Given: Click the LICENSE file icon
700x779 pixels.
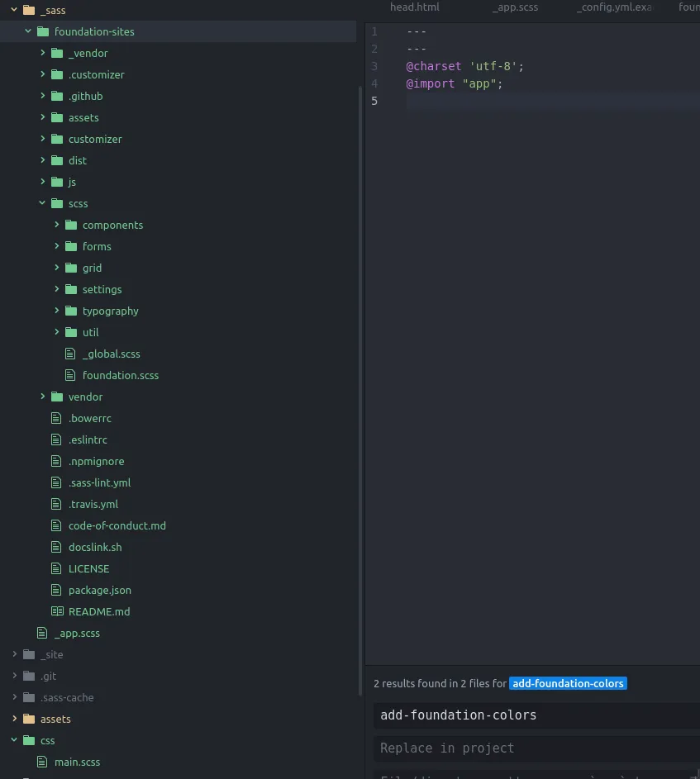Looking at the screenshot, I should pos(57,568).
